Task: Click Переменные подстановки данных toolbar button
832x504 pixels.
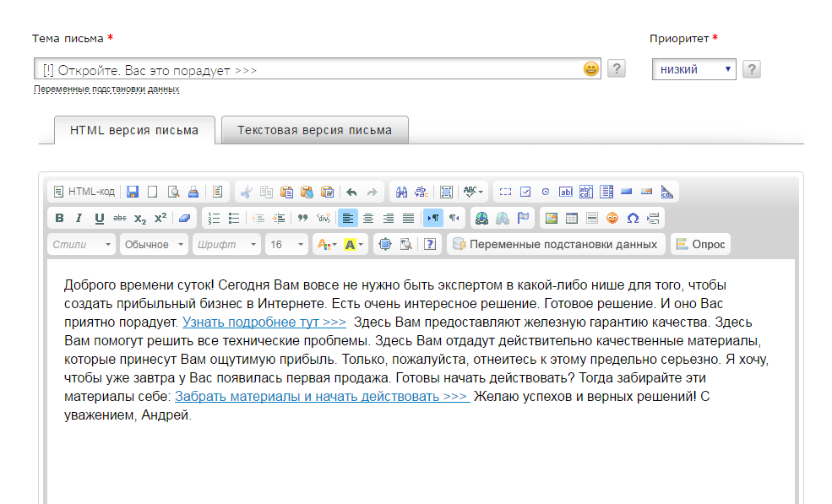Action: coord(556,245)
